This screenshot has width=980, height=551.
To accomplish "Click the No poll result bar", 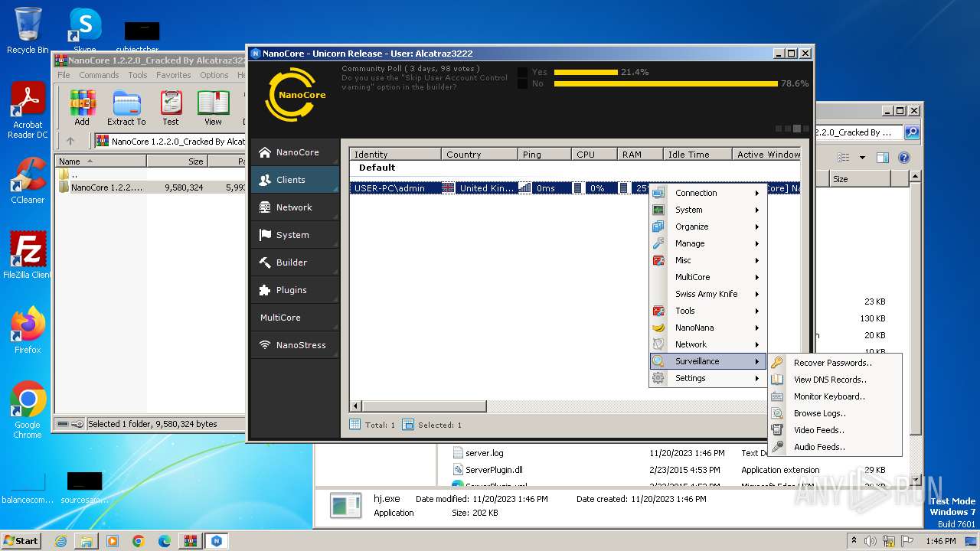I will pyautogui.click(x=665, y=83).
